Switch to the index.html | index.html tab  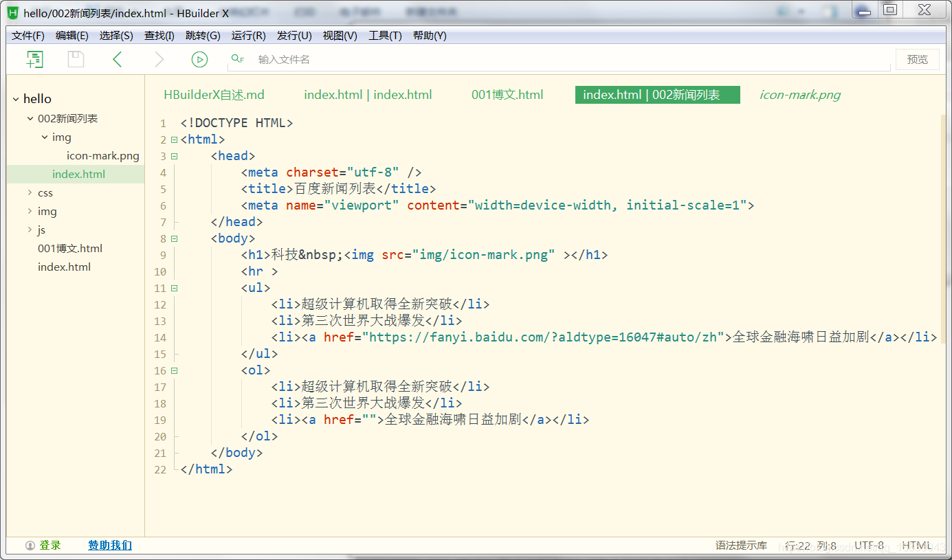pos(368,95)
